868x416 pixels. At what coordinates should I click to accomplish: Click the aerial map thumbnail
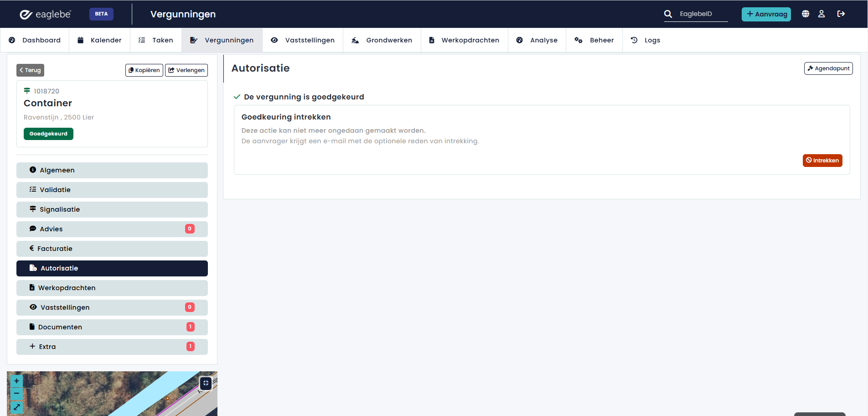click(x=112, y=394)
